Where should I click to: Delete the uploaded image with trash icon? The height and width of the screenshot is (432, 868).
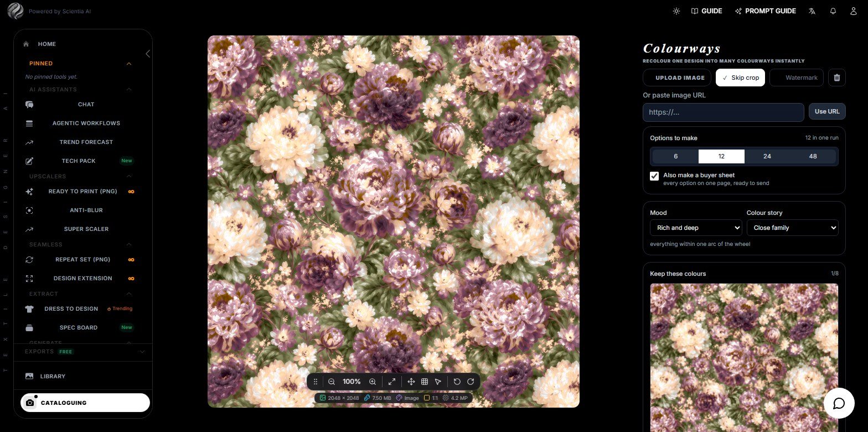coord(836,78)
